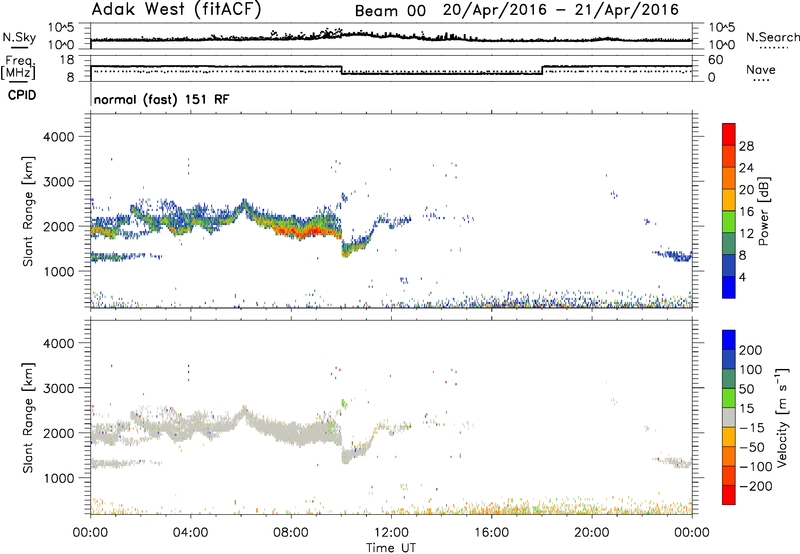Click the 'normal (fast) 151 RF' text

[162, 99]
